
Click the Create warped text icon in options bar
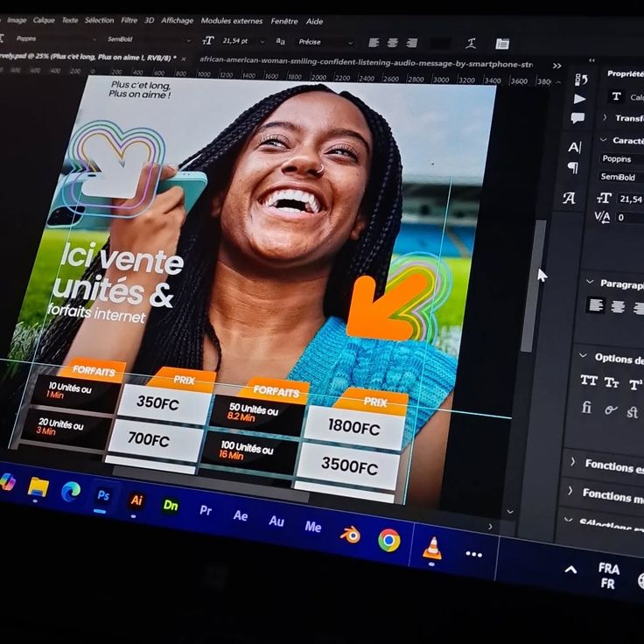pos(471,43)
